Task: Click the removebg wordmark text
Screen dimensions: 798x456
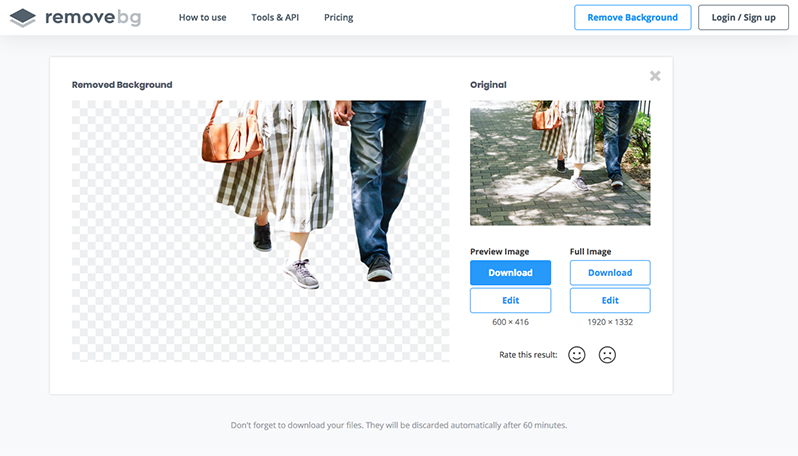Action: click(x=93, y=17)
